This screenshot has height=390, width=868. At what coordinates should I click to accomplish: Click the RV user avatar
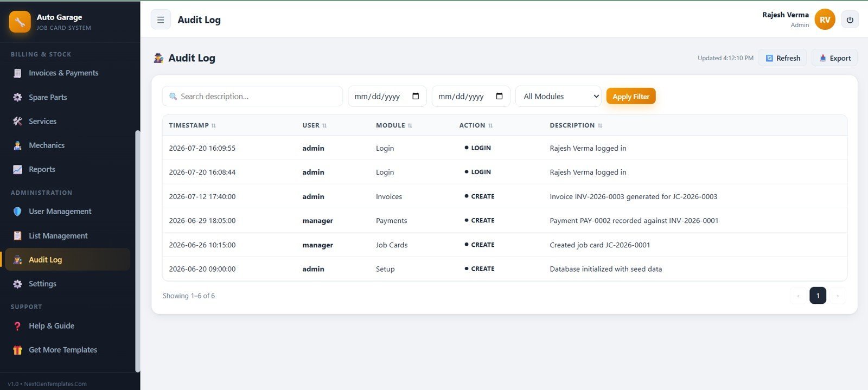point(825,20)
